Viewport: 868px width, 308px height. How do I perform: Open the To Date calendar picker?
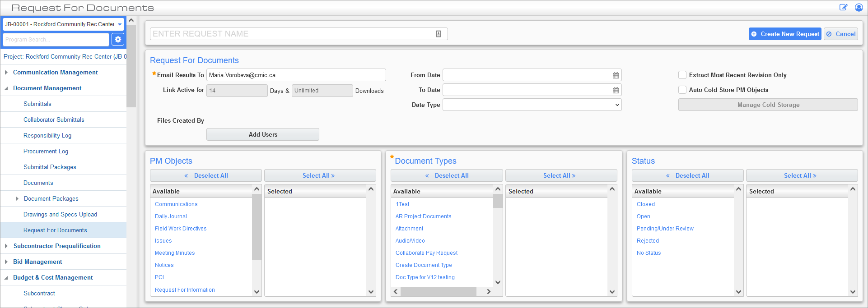point(616,90)
